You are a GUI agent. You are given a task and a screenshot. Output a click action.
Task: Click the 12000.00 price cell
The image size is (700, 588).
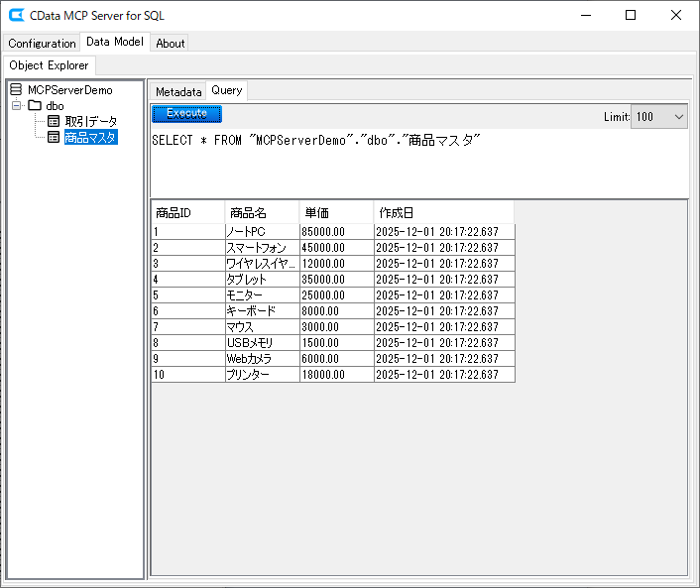(x=336, y=264)
